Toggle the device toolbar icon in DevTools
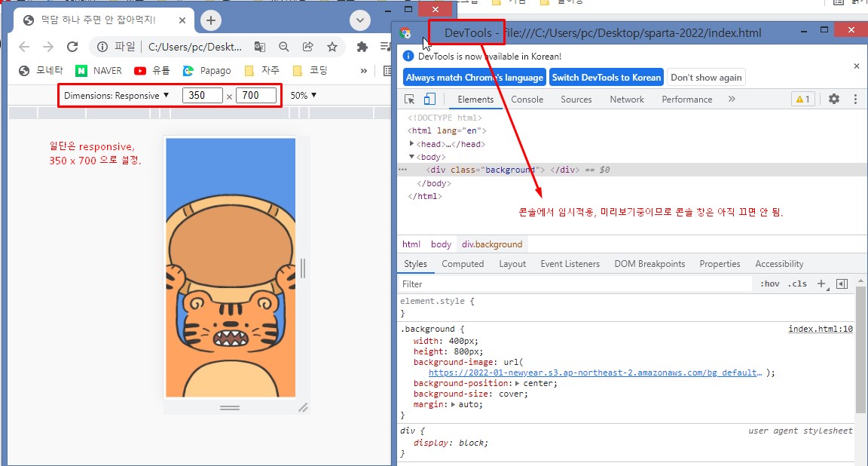The width and height of the screenshot is (868, 466). [429, 100]
